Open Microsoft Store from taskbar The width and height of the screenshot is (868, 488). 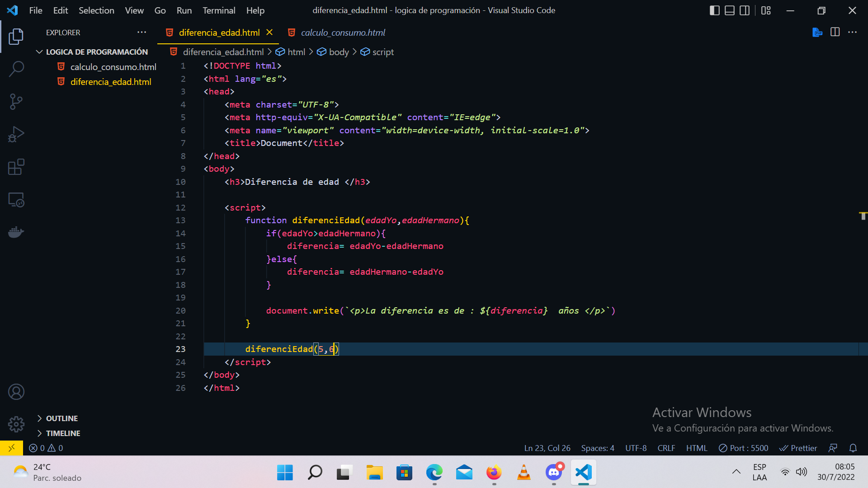404,473
